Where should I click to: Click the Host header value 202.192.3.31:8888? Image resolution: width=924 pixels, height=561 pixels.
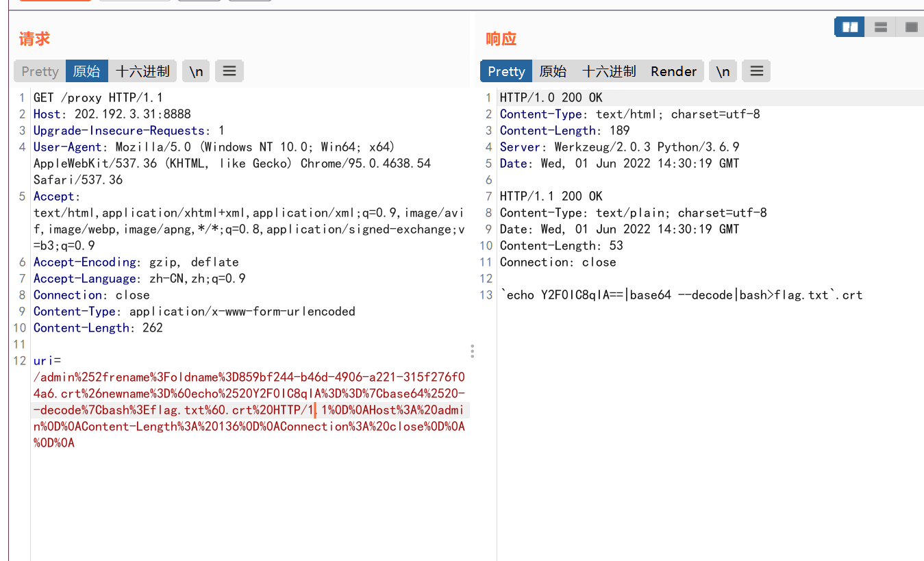point(133,114)
